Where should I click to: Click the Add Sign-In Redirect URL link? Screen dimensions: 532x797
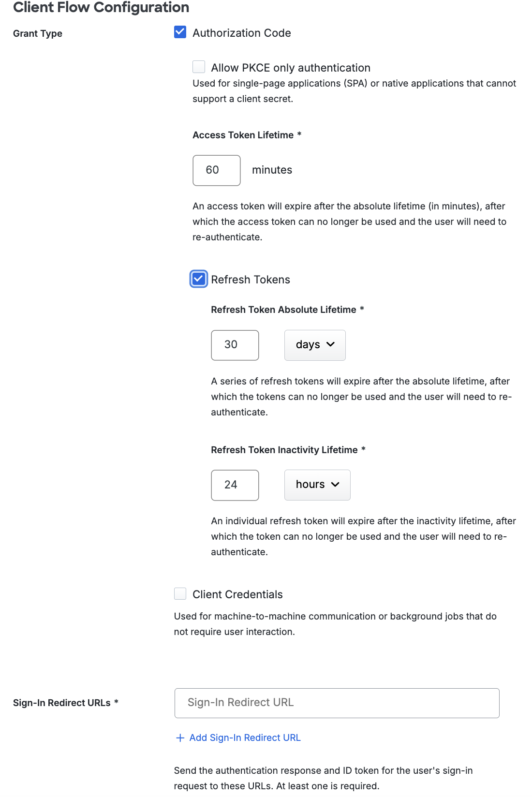(245, 738)
